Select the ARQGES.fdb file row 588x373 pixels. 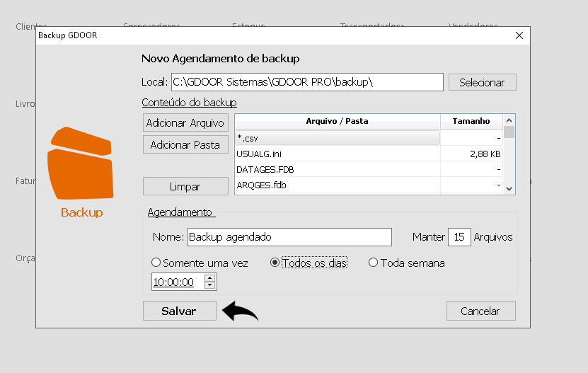pos(369,185)
